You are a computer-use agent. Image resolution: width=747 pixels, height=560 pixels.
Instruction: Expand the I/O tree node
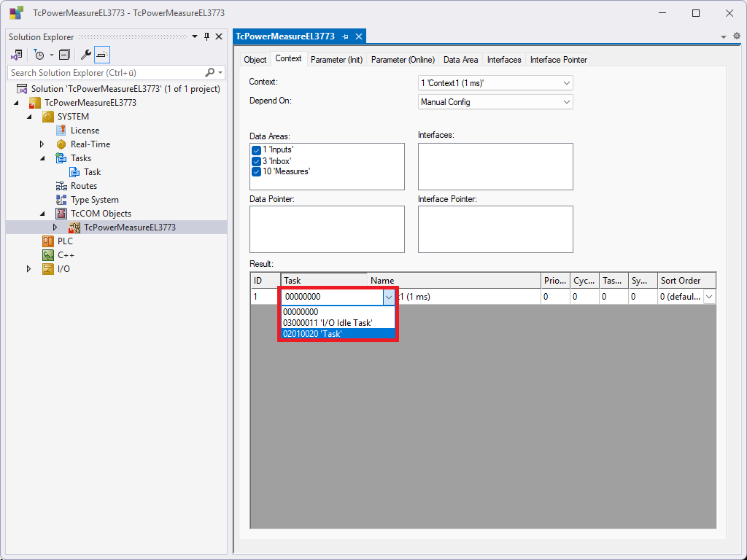click(28, 268)
